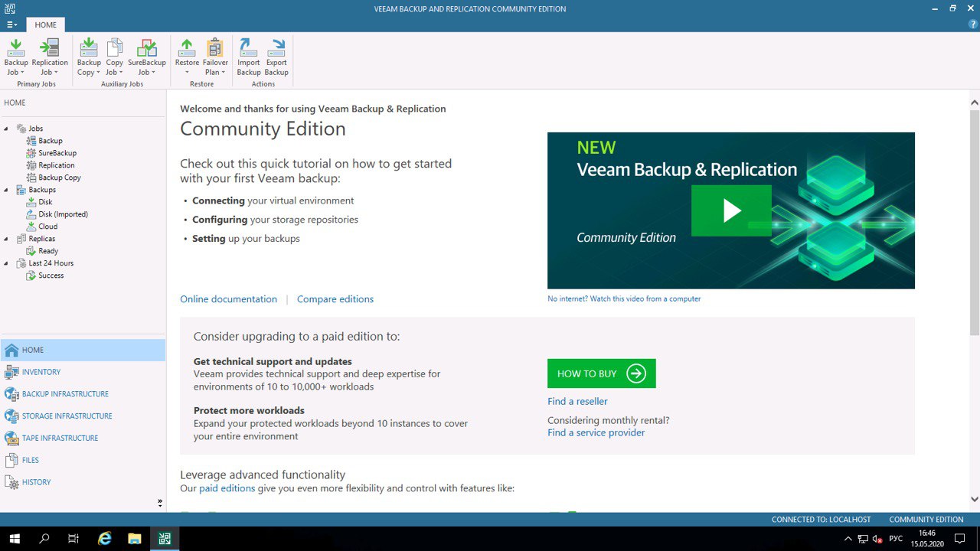Open the Online documentation link

pyautogui.click(x=228, y=299)
